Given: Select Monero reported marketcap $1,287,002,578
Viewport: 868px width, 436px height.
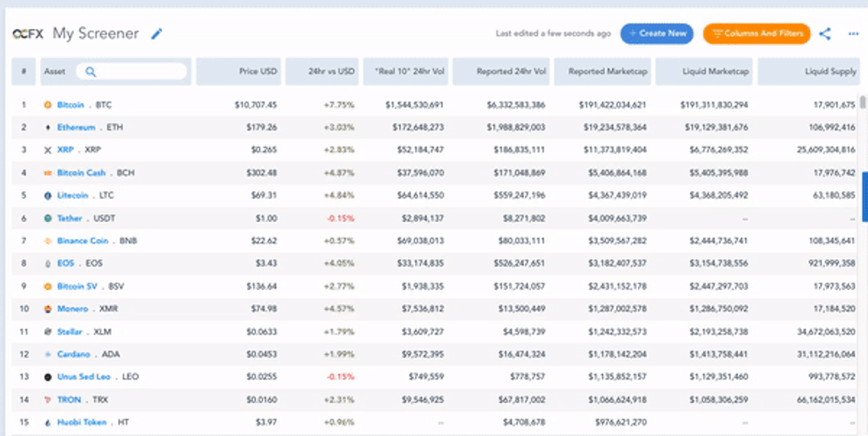Looking at the screenshot, I should [x=617, y=309].
